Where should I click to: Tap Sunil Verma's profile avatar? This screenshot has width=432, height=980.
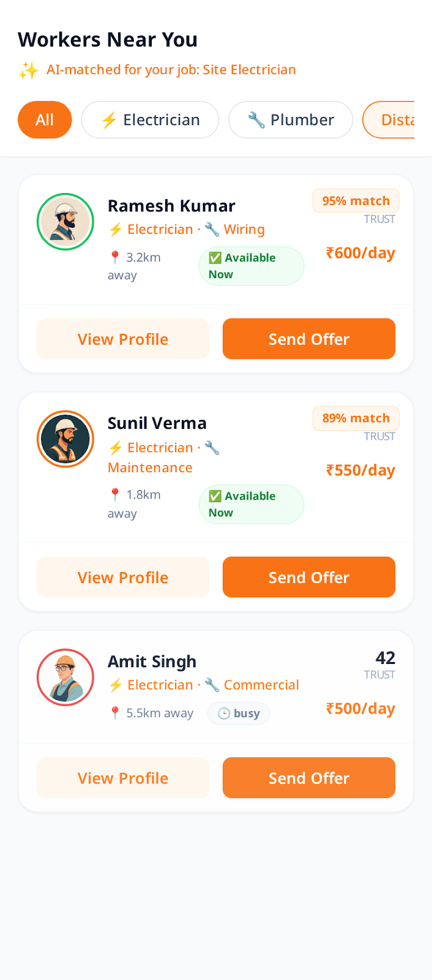point(65,439)
